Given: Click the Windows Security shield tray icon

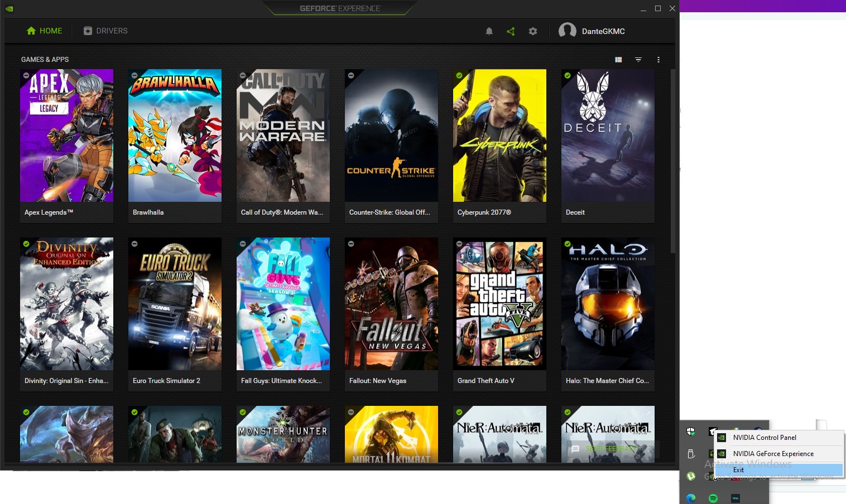Looking at the screenshot, I should [x=691, y=432].
